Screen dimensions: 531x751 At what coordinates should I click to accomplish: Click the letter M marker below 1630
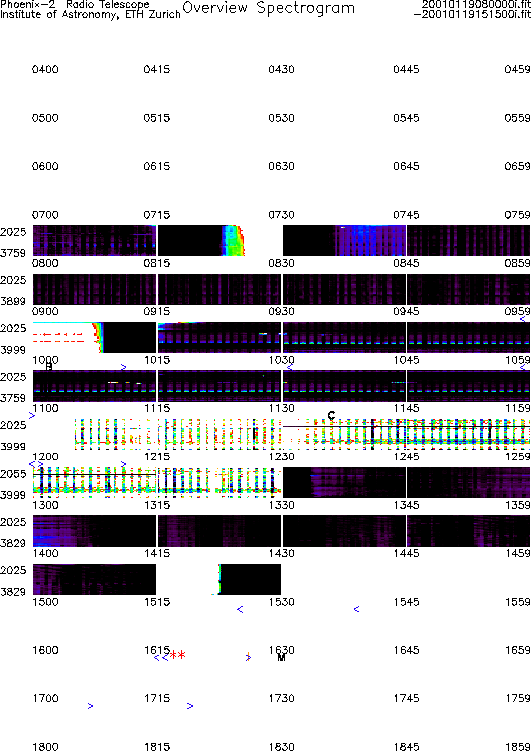click(282, 658)
